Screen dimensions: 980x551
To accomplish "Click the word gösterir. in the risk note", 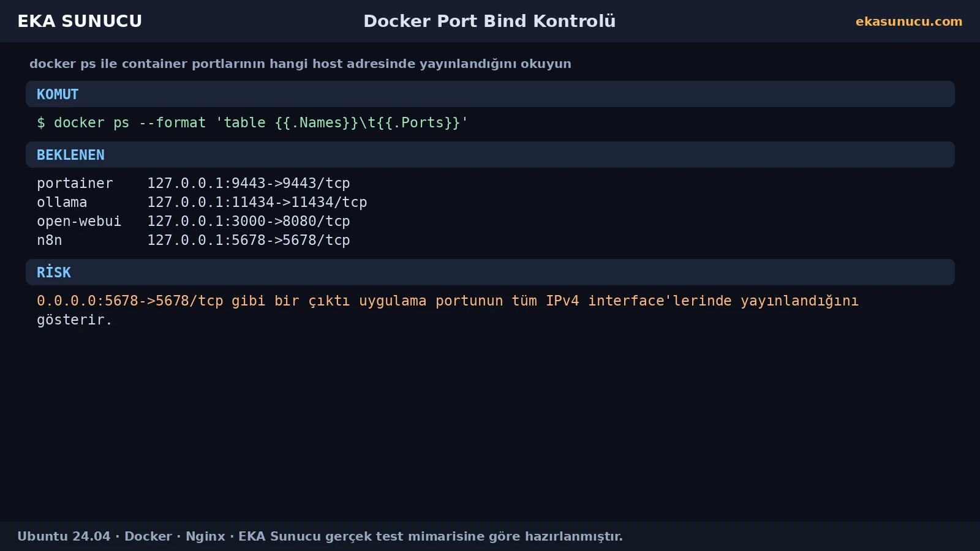I will click(x=75, y=320).
